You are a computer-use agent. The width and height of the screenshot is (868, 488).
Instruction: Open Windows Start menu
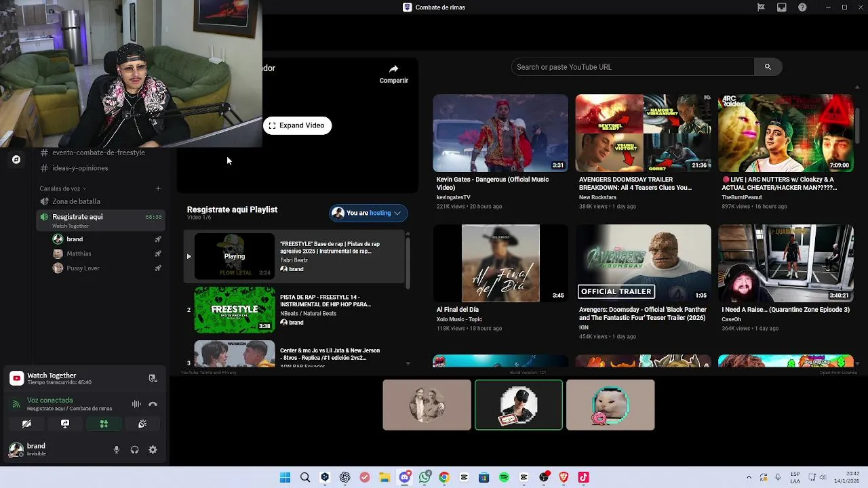(x=285, y=477)
